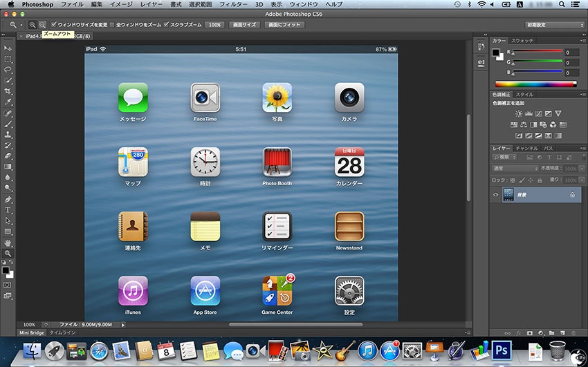
Task: Open the 塗り fill dropdown arrow
Action: (582, 180)
